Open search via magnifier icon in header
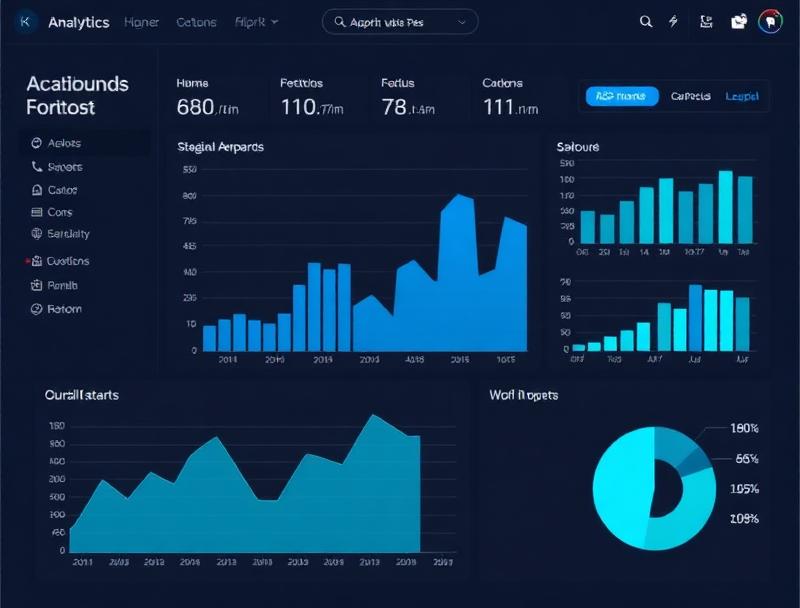The image size is (800, 608). (x=645, y=21)
